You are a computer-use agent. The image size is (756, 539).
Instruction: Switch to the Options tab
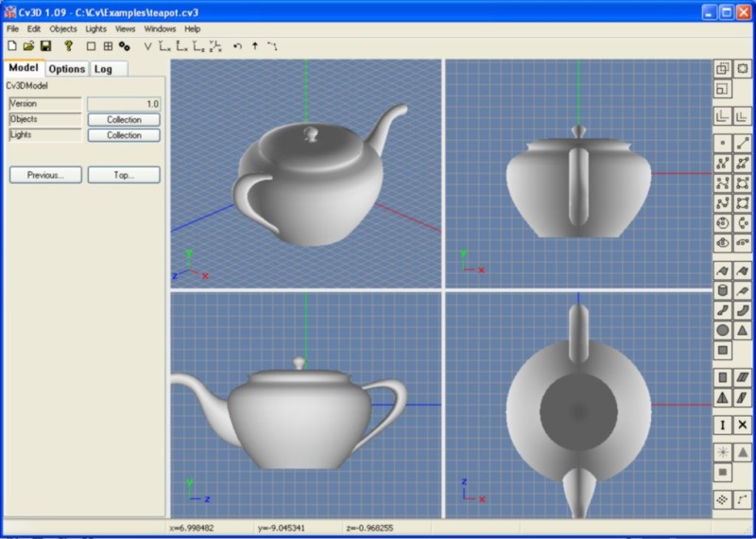67,69
